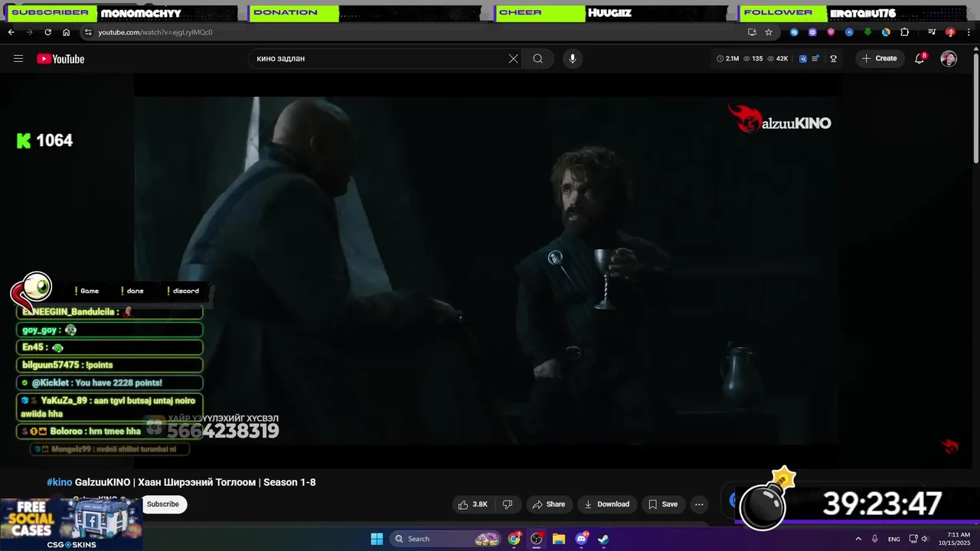Open the Extensions puzzle piece menu
Screen dimensions: 980x551
(x=904, y=32)
